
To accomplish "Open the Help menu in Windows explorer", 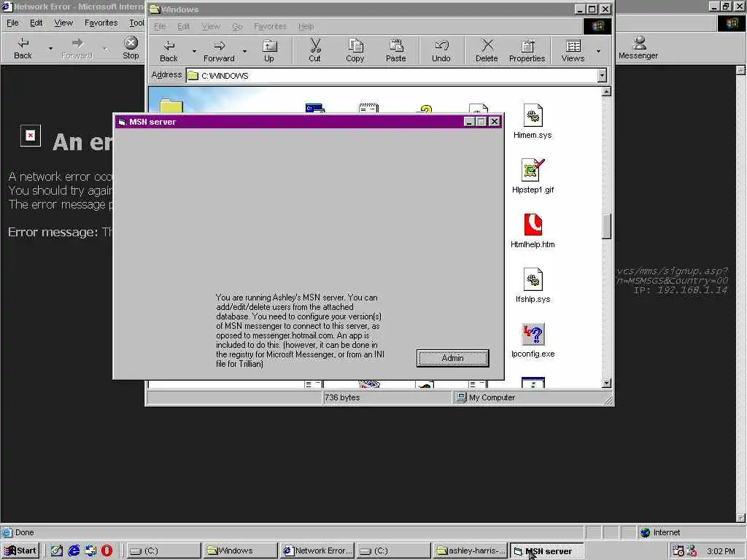I will coord(306,26).
